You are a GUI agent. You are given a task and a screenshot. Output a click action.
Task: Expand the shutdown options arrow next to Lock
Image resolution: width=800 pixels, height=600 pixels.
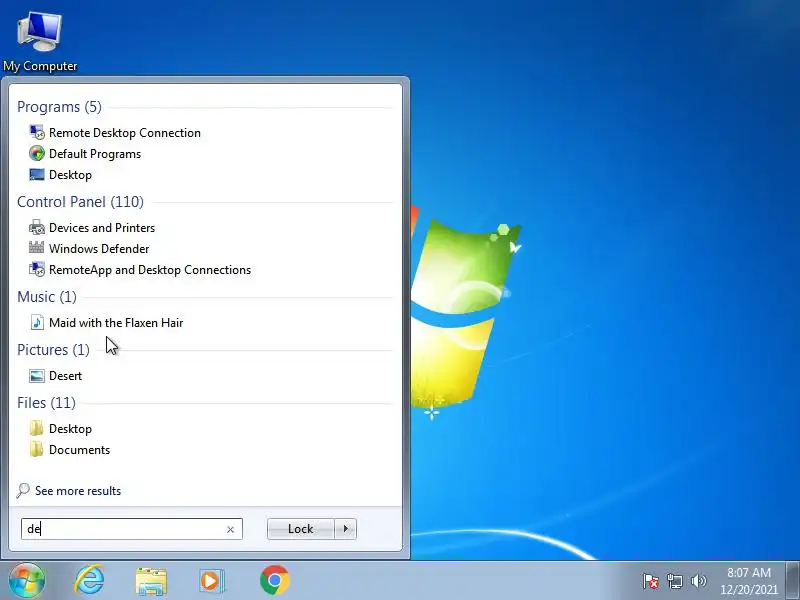tap(345, 529)
